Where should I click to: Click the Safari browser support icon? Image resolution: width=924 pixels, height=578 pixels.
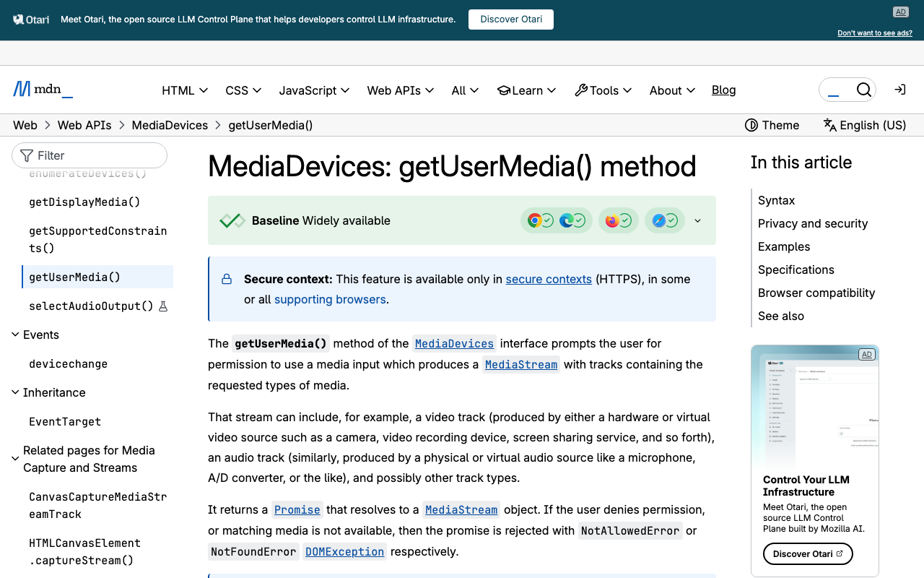click(659, 220)
